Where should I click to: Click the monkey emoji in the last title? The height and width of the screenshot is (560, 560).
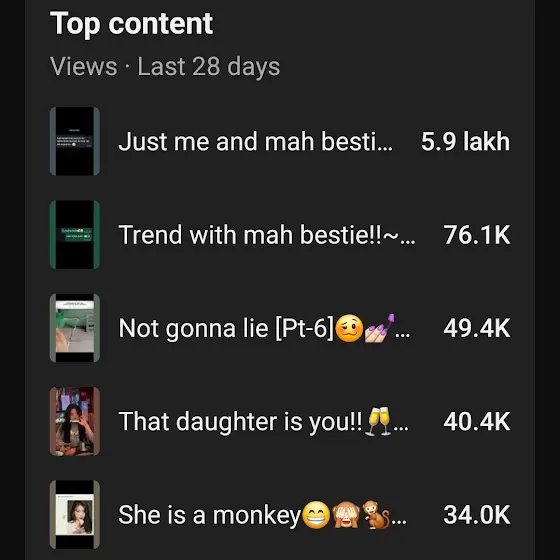coord(376,515)
